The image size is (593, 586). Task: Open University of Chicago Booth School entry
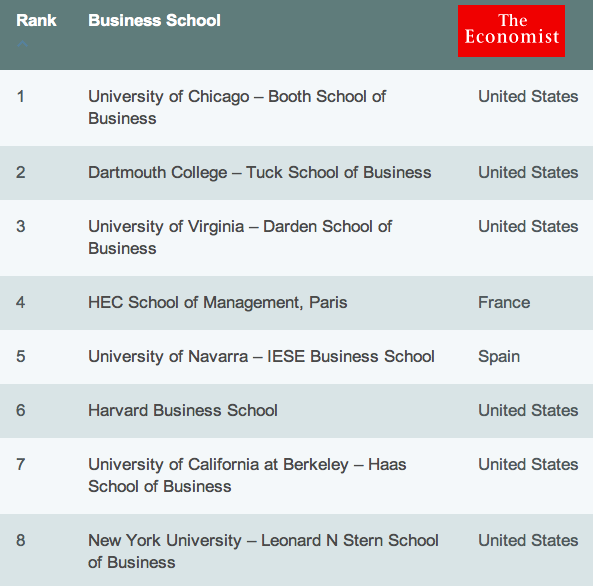pos(237,107)
